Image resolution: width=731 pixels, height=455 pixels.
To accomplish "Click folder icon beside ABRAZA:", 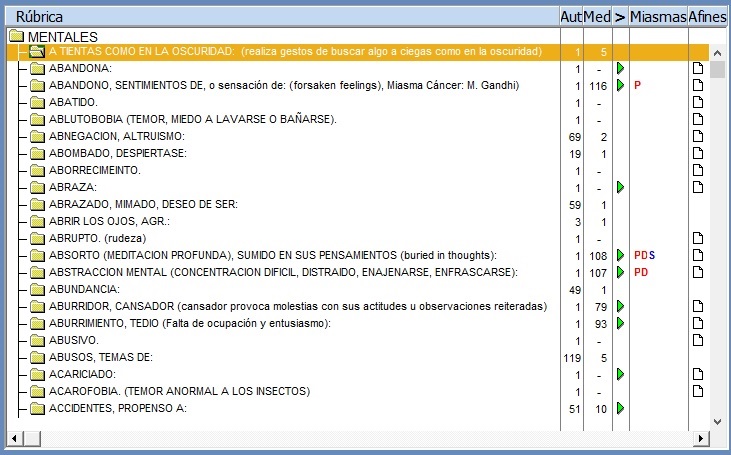I will coord(37,187).
